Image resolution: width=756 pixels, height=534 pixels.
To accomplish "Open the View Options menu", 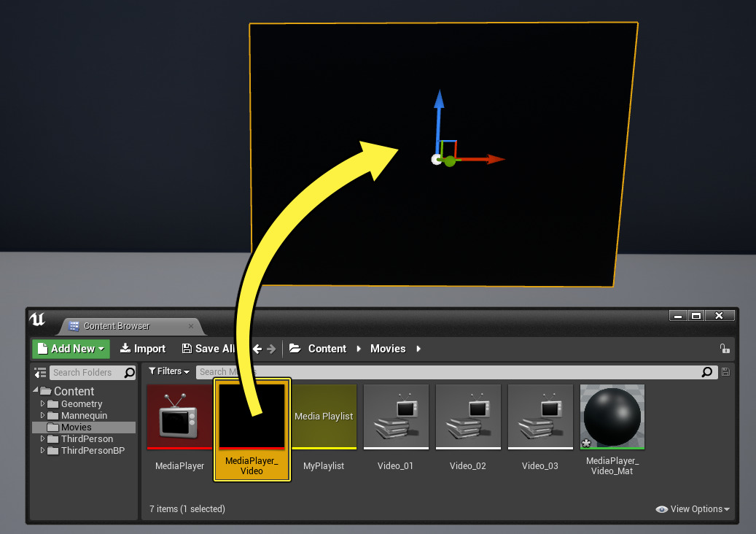I will pyautogui.click(x=693, y=509).
